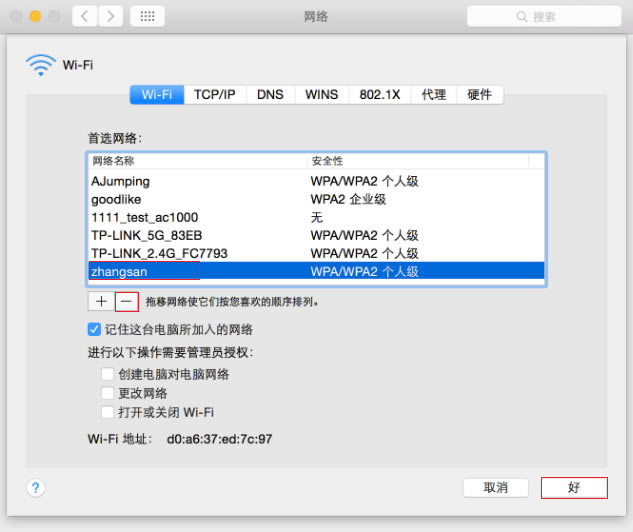Switch to the 代理 tab
Image resolution: width=633 pixels, height=532 pixels.
tap(434, 94)
